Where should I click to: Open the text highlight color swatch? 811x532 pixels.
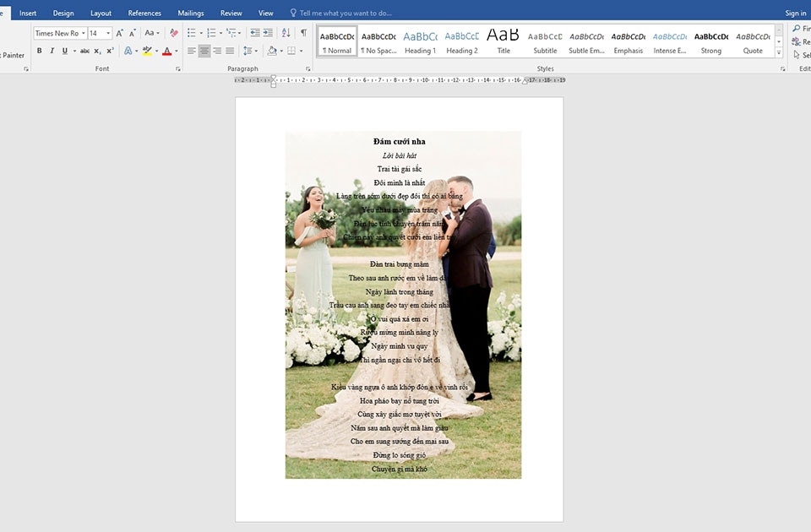click(x=146, y=51)
